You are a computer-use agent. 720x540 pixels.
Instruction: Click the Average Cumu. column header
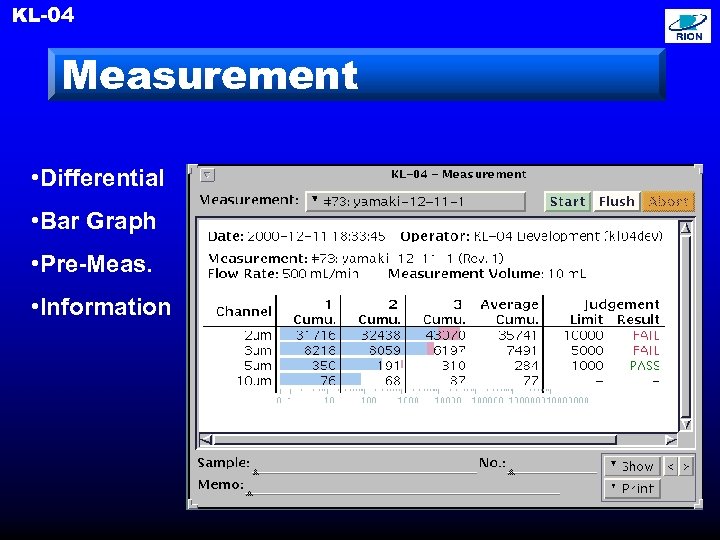point(509,312)
